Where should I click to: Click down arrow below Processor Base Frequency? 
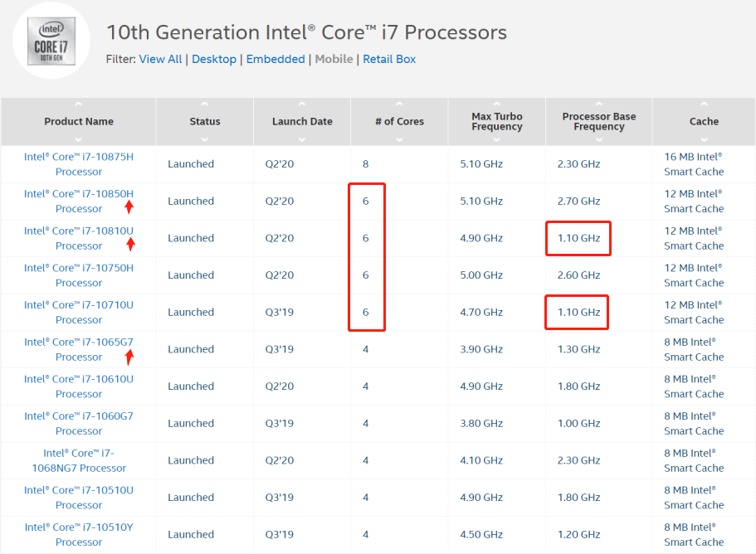599,139
